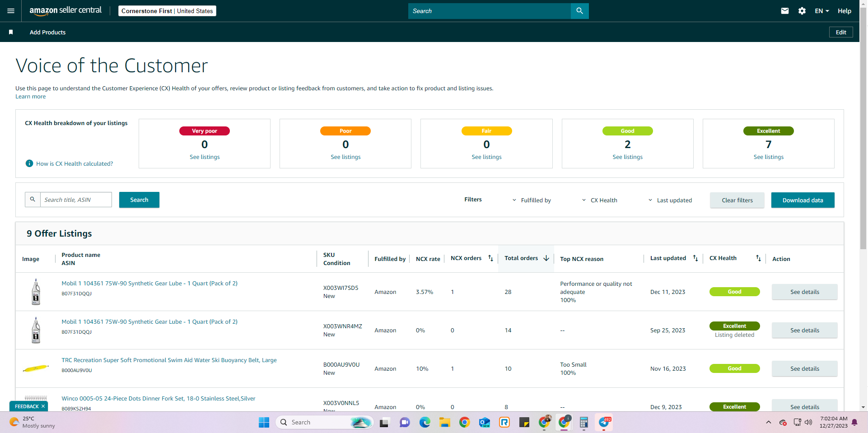The image size is (868, 433).
Task: Click the page vertical scrollbar
Action: [x=863, y=129]
